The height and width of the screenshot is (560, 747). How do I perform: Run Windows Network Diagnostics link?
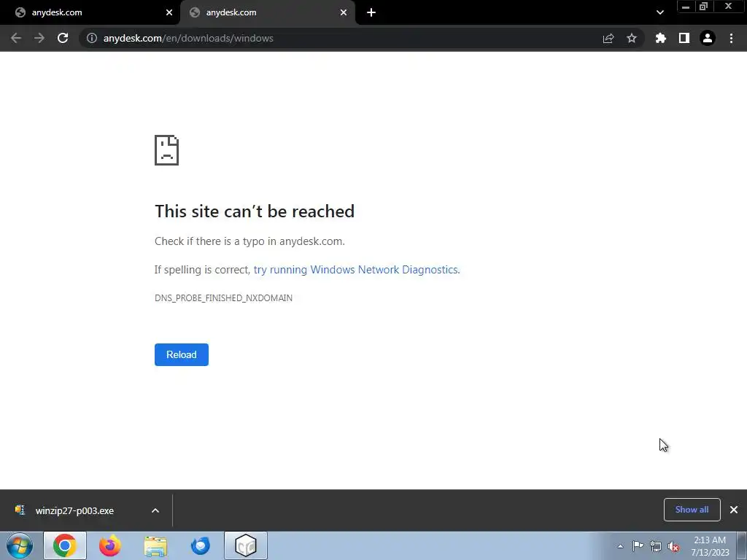(x=357, y=270)
